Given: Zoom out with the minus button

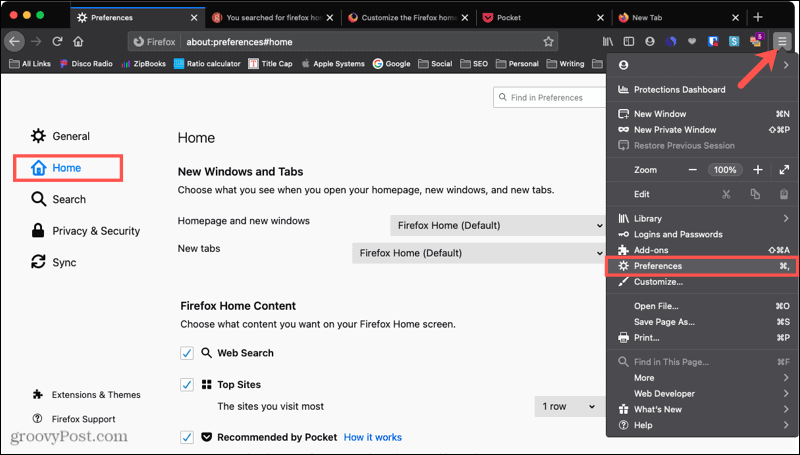Looking at the screenshot, I should click(x=692, y=170).
